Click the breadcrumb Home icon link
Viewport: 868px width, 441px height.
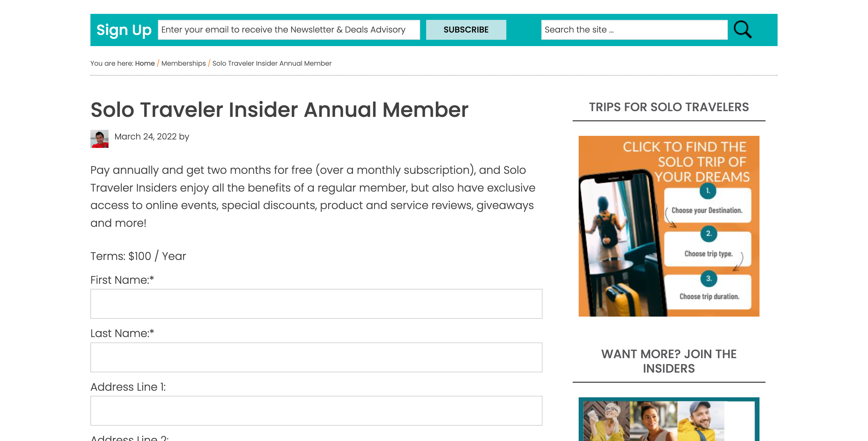[145, 63]
